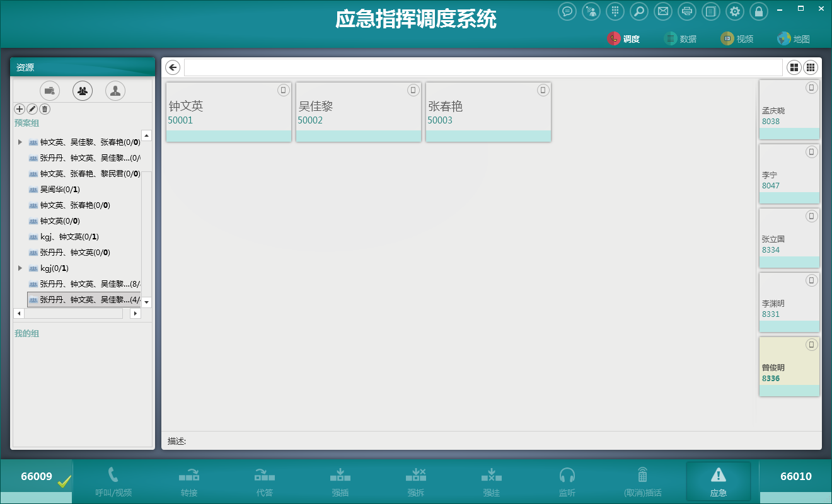Expand the 钟文英、吴佳黎、张春艳 group node
This screenshot has width=832, height=504.
[x=20, y=142]
